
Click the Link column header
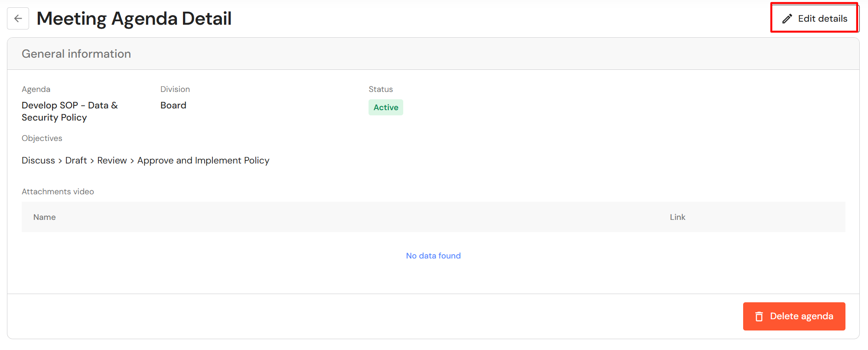677,217
